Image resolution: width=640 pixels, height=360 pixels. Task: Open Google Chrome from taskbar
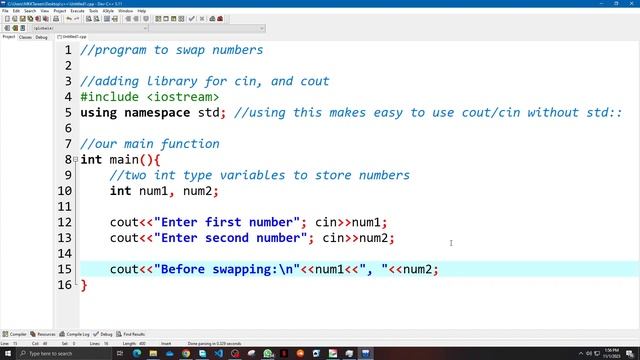[x=186, y=353]
